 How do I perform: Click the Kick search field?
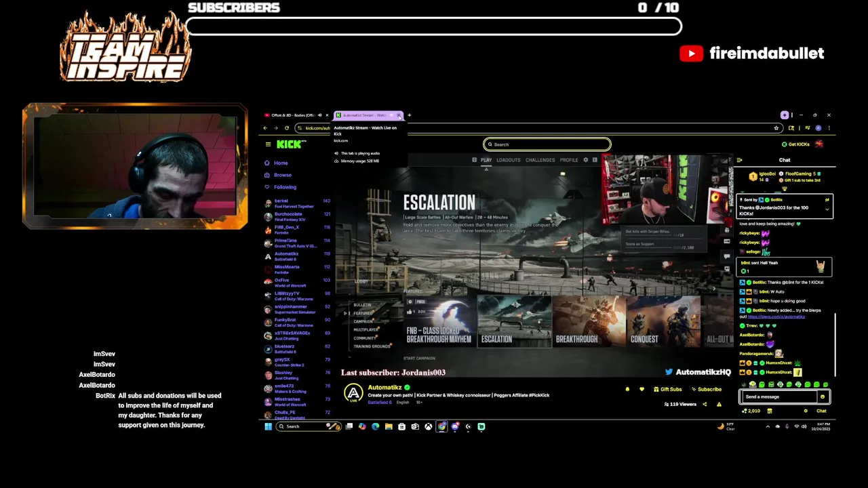click(547, 144)
